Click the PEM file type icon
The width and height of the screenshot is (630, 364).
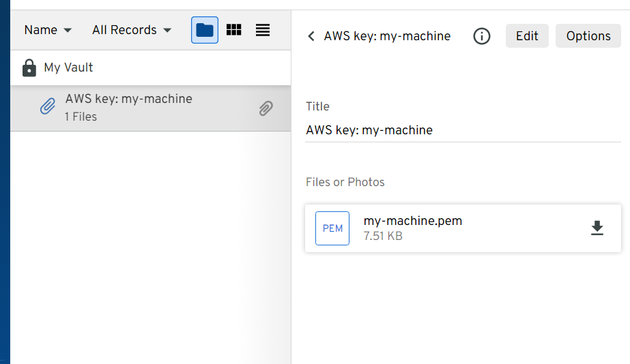[332, 228]
